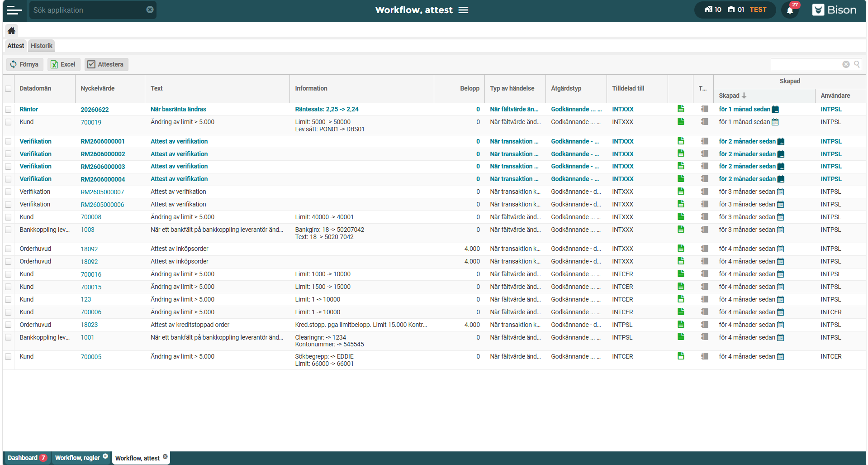
Task: Sort by Skapad column header
Action: pos(764,96)
